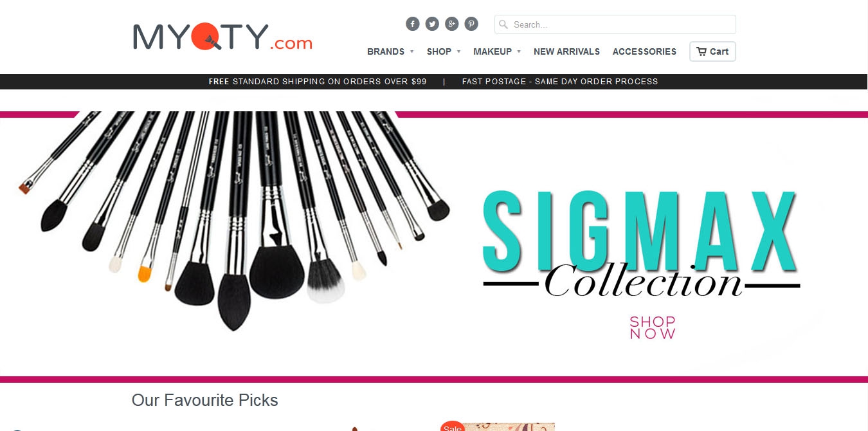
Task: Open the Twitter social icon
Action: (x=432, y=24)
